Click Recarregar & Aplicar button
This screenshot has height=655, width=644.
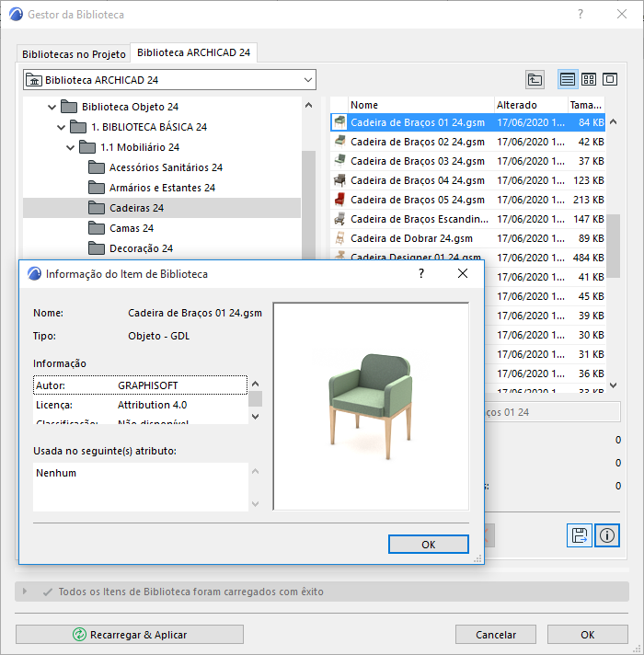coord(130,635)
